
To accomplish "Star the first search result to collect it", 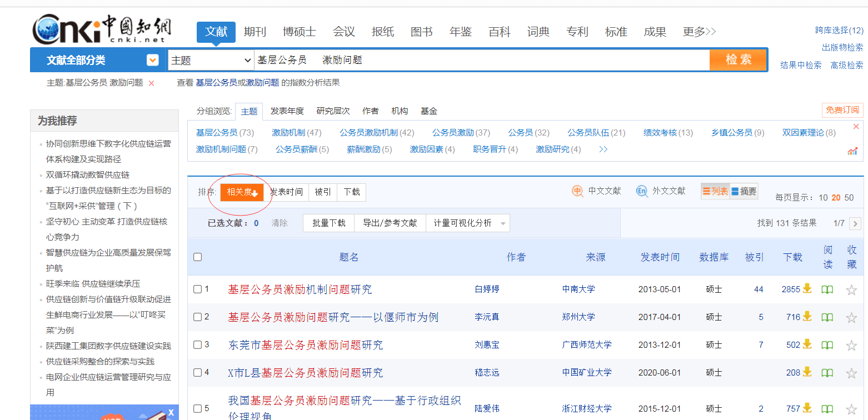I will click(851, 289).
